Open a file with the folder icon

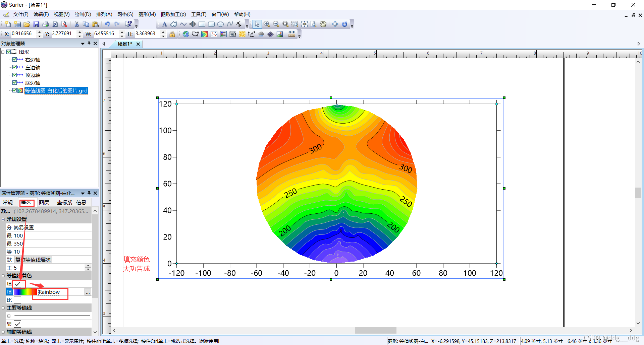27,24
